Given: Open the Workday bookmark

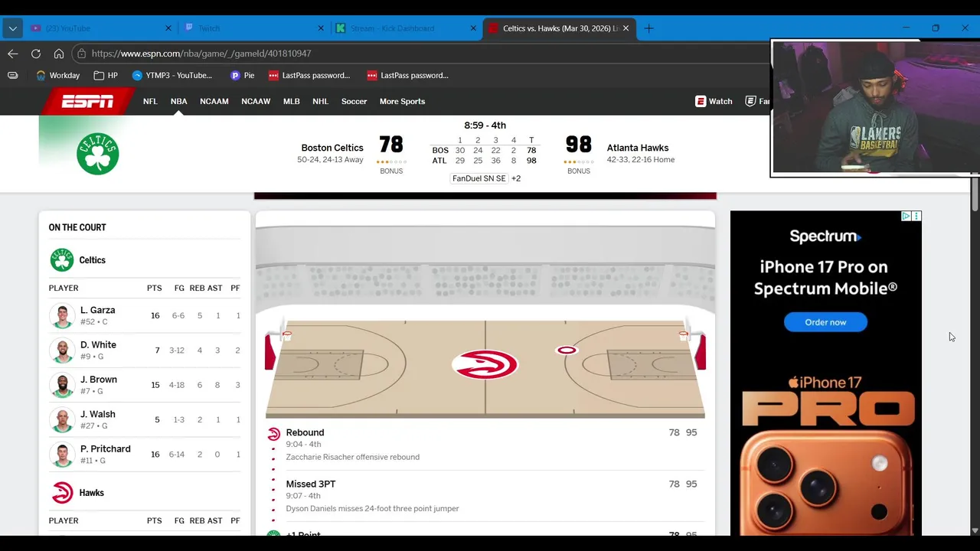Looking at the screenshot, I should tap(58, 75).
